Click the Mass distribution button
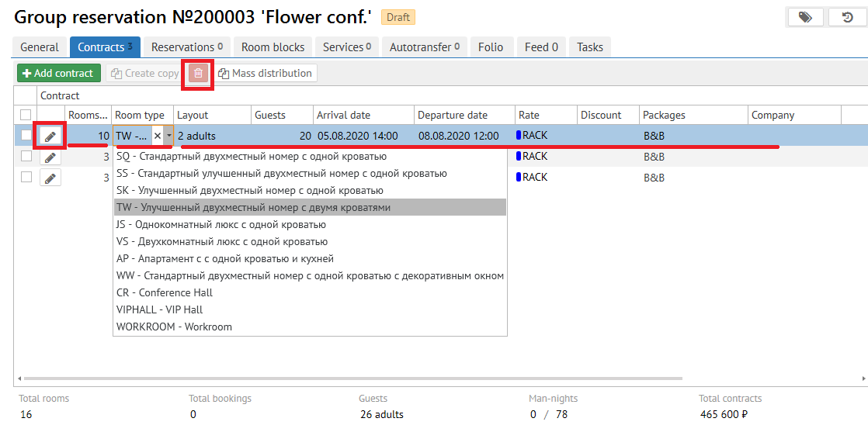This screenshot has height=439, width=868. [x=266, y=74]
